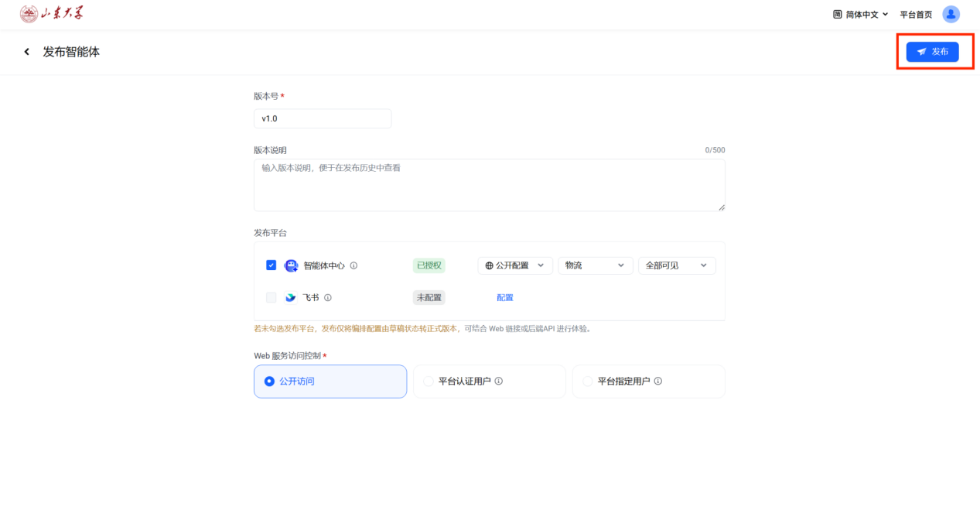
Task: Click the 发布智能体 page title
Action: point(71,52)
